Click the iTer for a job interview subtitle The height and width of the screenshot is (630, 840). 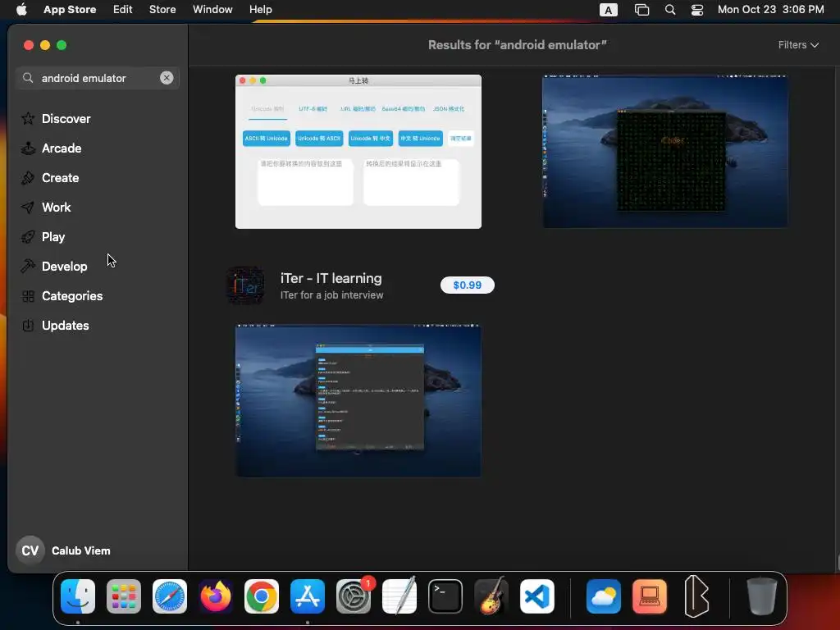point(331,295)
